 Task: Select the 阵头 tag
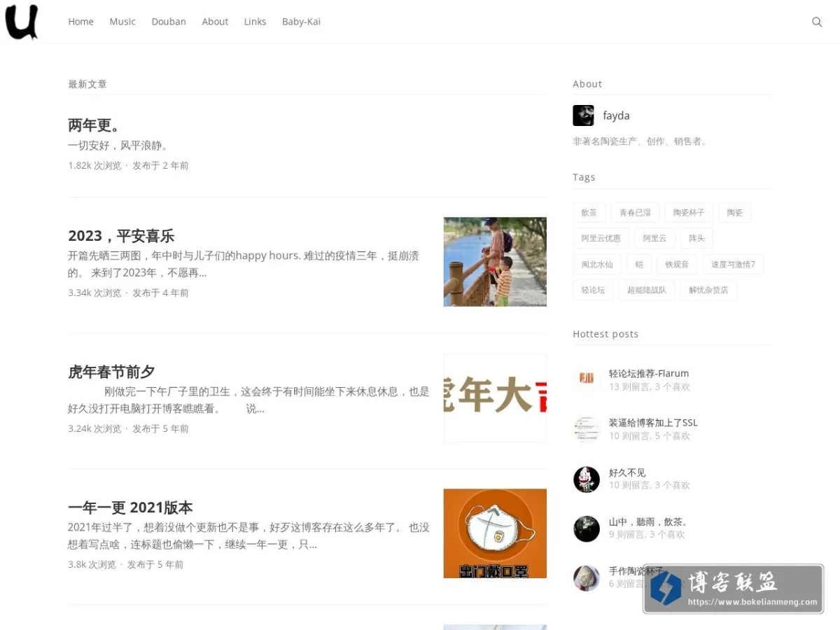click(696, 238)
